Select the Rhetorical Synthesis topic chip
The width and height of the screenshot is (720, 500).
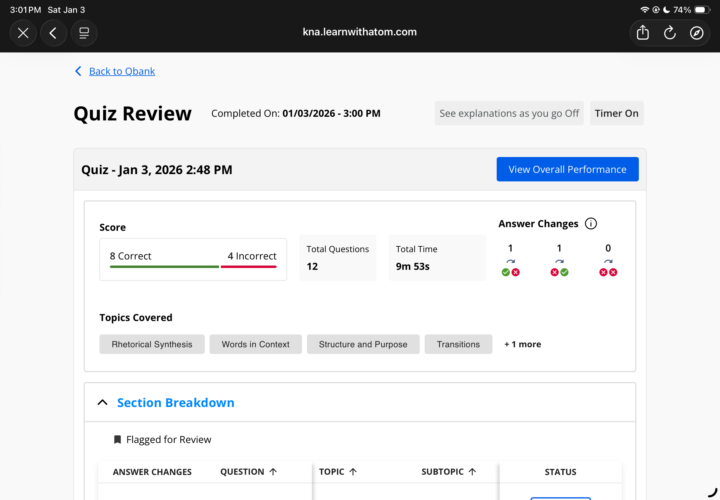coord(152,344)
